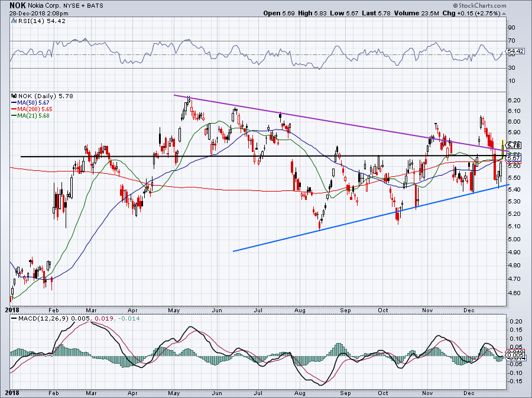Click the Dec label beneath the MACD panel
The width and height of the screenshot is (532, 398).
[x=469, y=393]
